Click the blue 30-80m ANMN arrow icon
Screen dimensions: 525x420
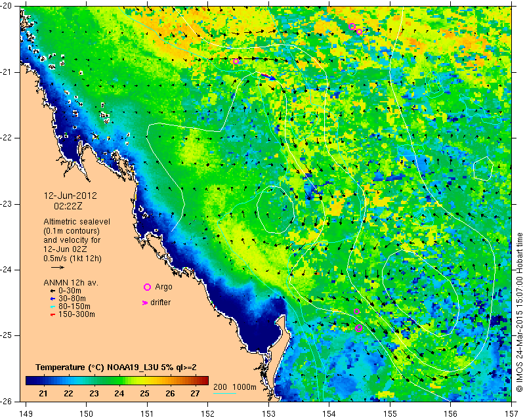pyautogui.click(x=52, y=299)
